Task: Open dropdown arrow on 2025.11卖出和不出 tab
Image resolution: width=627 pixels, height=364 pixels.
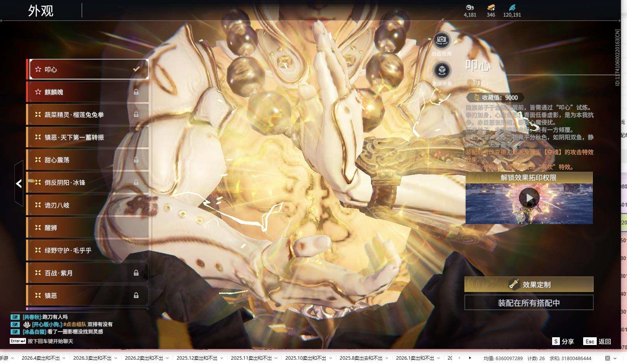Action: (276, 358)
